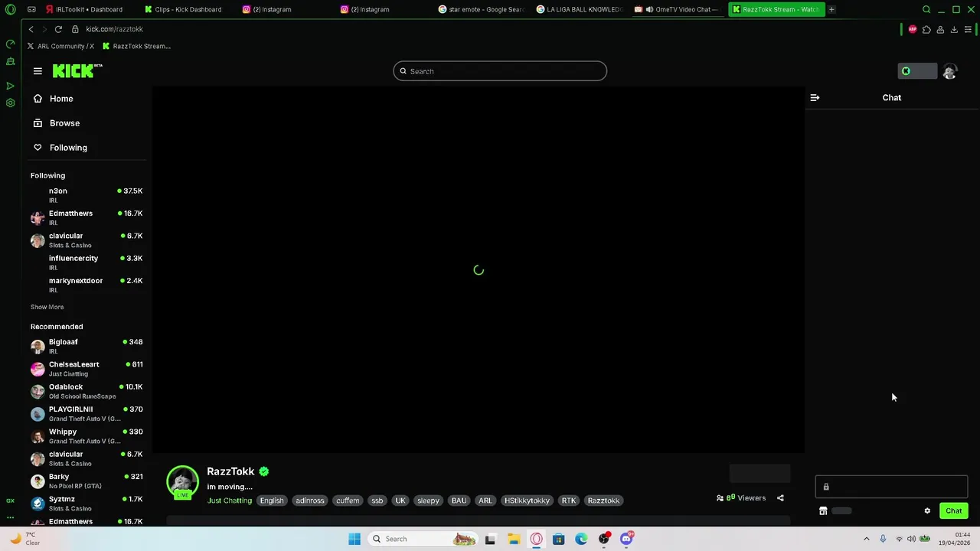Open Whippy recommended channel
This screenshot has width=980, height=551.
[87, 436]
